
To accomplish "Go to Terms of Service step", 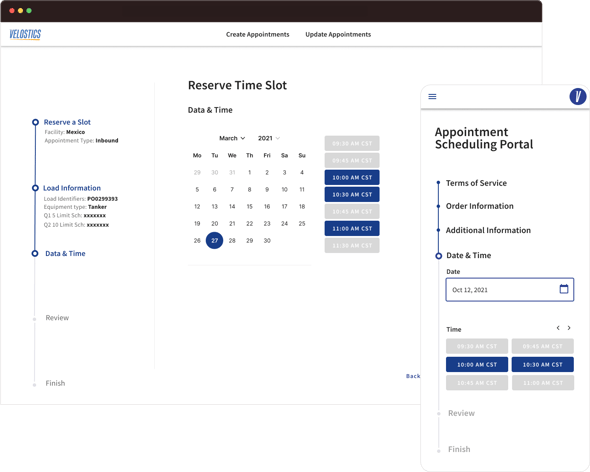I will (476, 183).
